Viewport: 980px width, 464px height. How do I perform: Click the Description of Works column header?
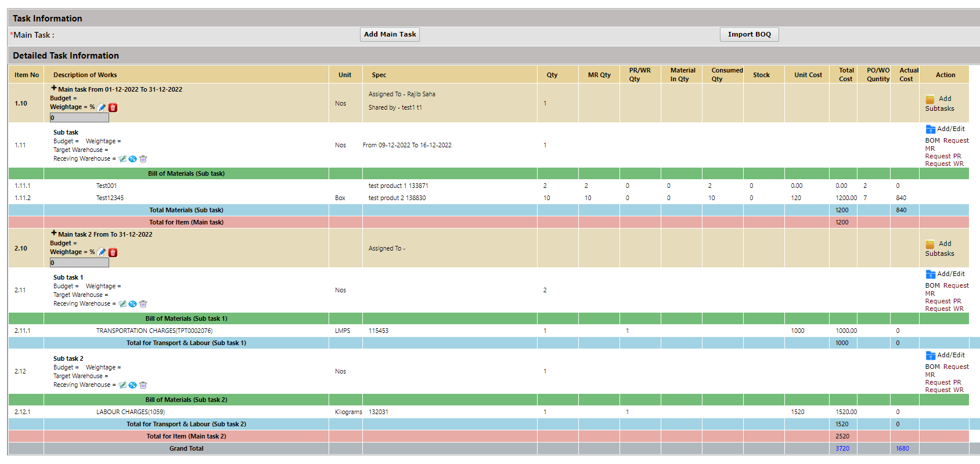point(85,75)
